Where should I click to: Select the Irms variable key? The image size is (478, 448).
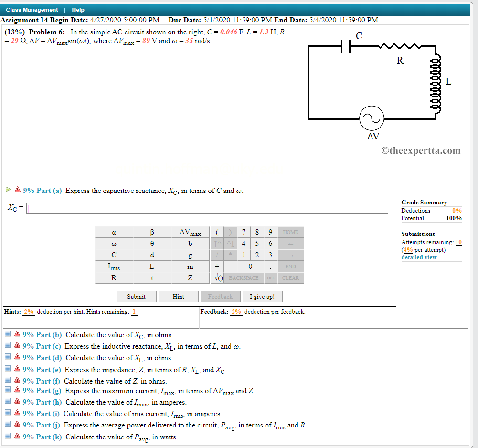pyautogui.click(x=114, y=267)
